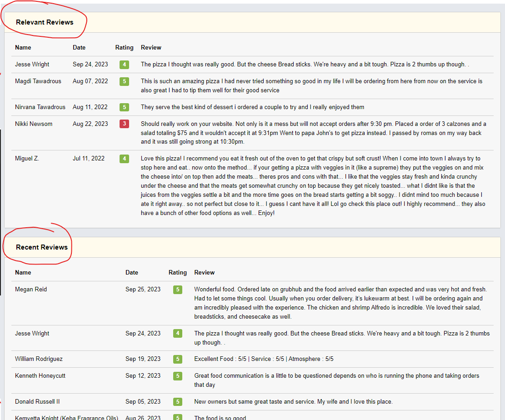Click the review text starting 'Excellent Food : 5/5'
This screenshot has height=420, width=505.
264,359
